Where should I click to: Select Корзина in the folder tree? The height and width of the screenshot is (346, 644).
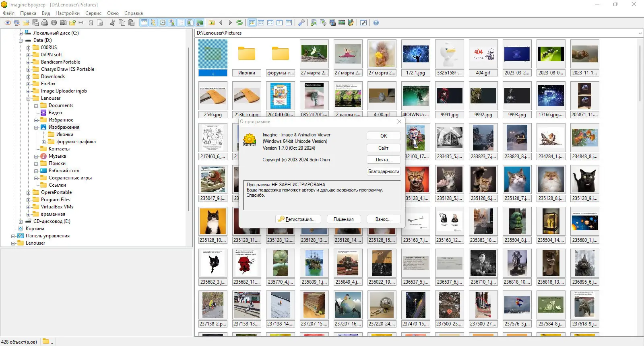35,229
